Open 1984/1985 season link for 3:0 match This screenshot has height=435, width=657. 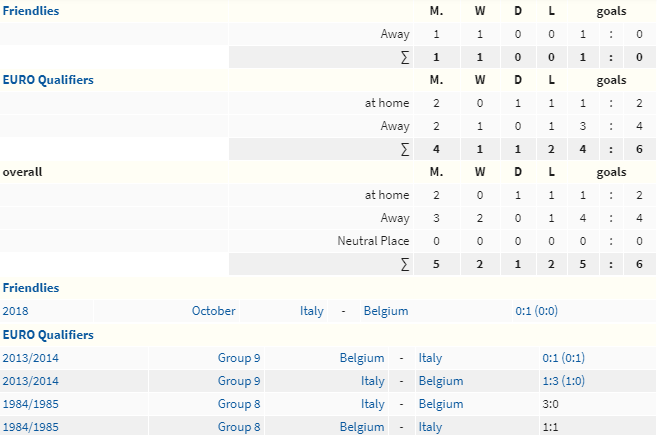tap(31, 404)
